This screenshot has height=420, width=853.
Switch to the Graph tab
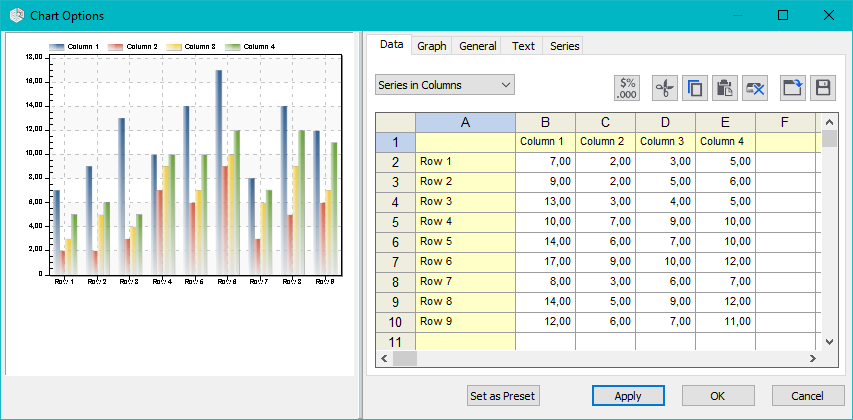pyautogui.click(x=431, y=46)
